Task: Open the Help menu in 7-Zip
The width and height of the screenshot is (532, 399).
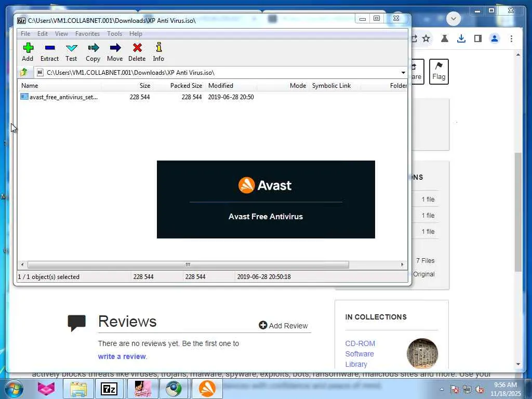Action: pyautogui.click(x=136, y=34)
